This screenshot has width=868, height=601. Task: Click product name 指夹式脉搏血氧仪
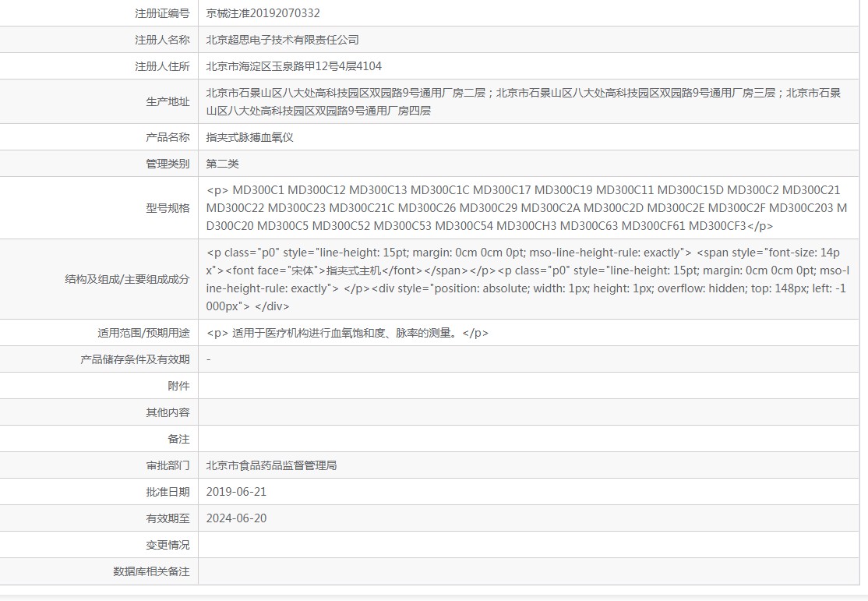(249, 137)
